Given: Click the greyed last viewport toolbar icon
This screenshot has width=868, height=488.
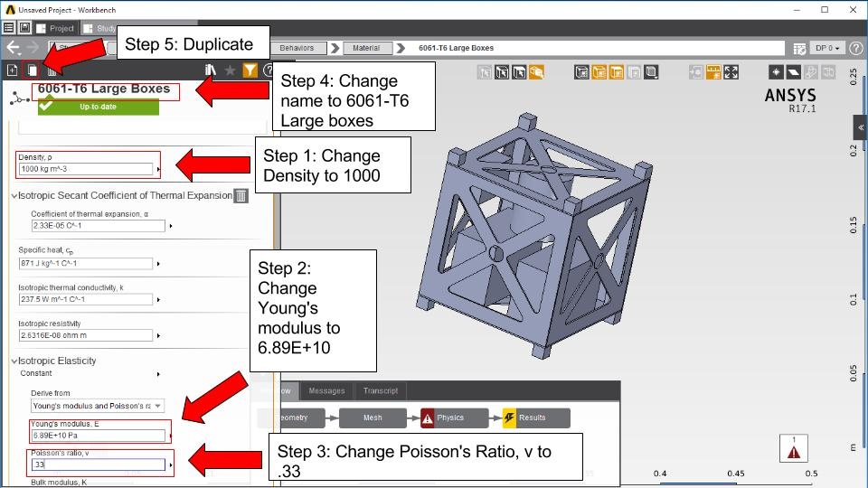Looking at the screenshot, I should 829,72.
